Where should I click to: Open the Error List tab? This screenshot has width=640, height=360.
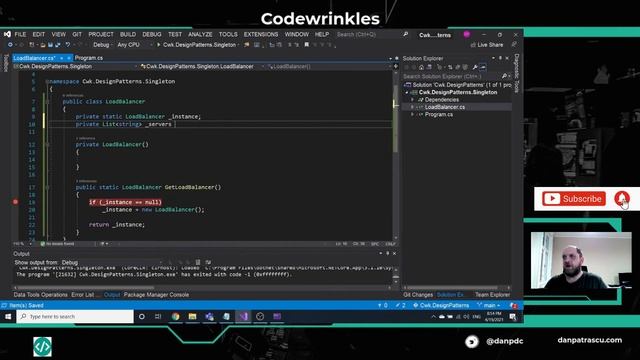(83, 295)
